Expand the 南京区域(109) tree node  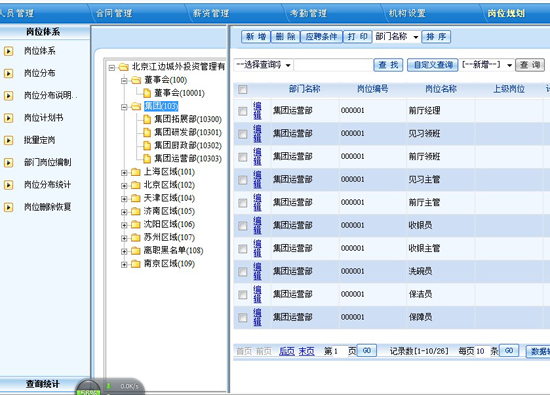124,265
